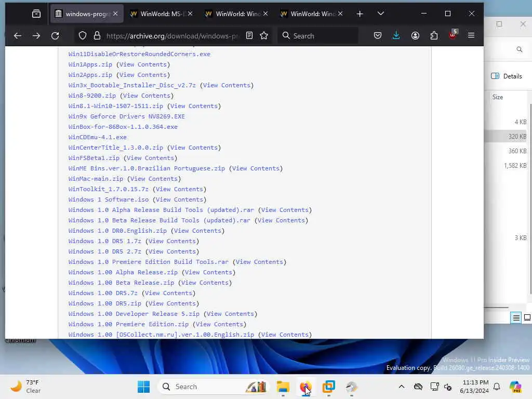Switch to the WinWorld: MS-D tab
The image size is (532, 399).
(x=161, y=14)
